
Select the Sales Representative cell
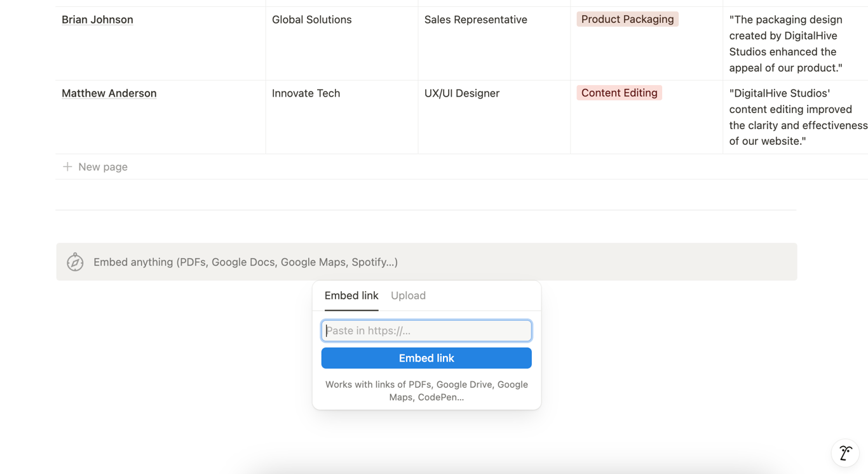(475, 20)
